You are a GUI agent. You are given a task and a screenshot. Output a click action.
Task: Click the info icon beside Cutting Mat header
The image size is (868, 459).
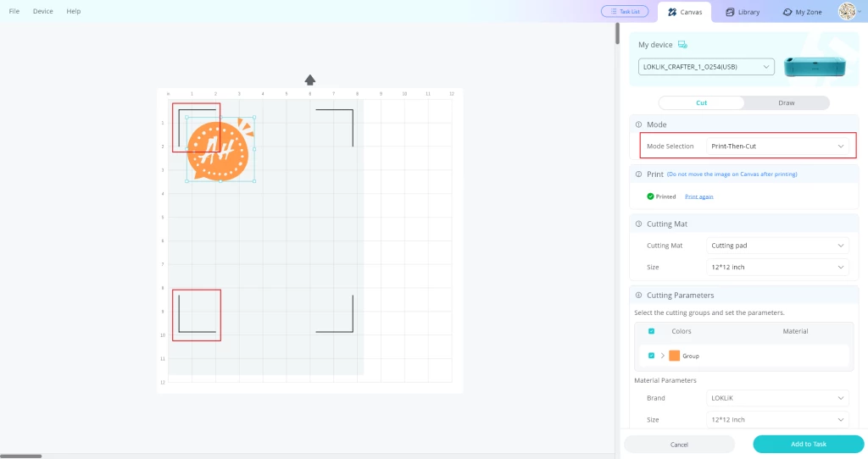639,224
